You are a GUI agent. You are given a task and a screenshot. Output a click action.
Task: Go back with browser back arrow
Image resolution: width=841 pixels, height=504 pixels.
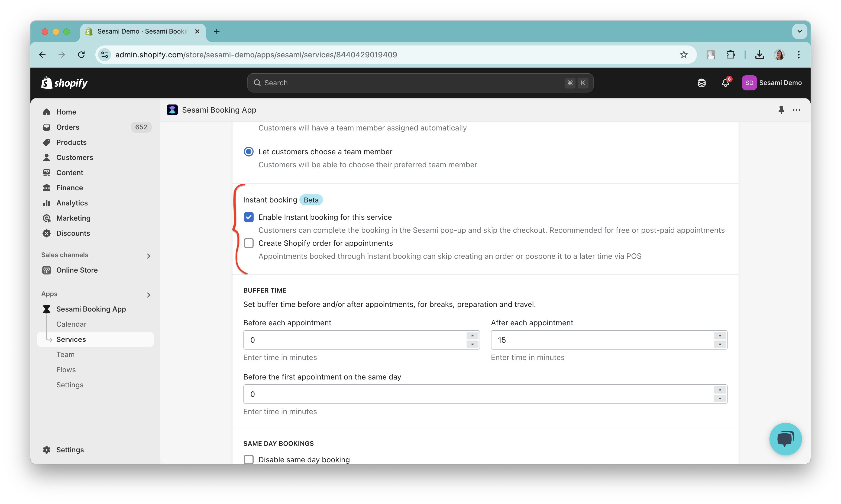pos(43,55)
